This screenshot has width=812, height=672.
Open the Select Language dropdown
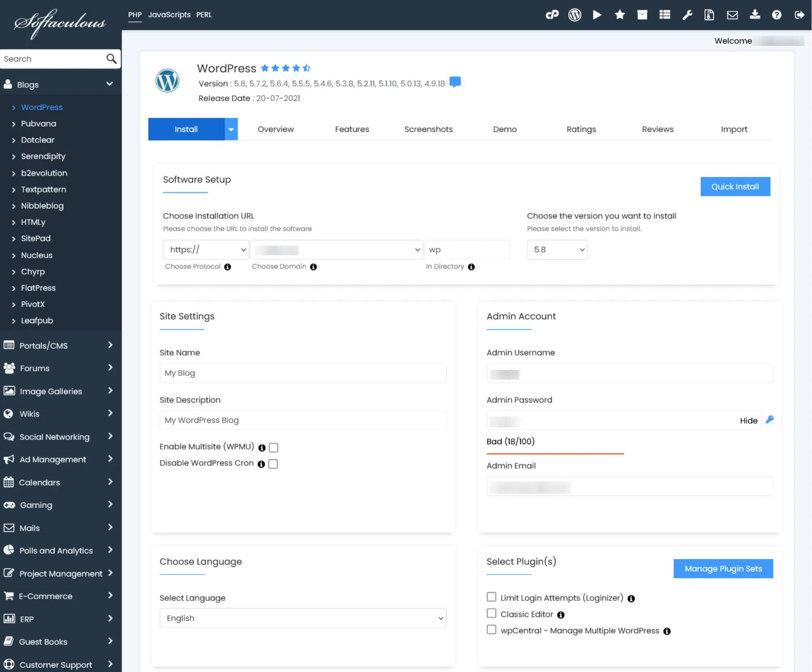(x=302, y=617)
